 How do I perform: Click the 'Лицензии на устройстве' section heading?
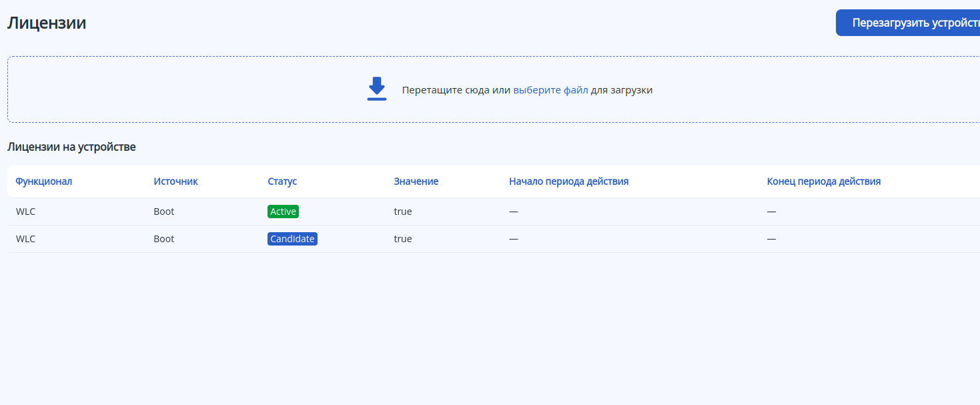[71, 147]
